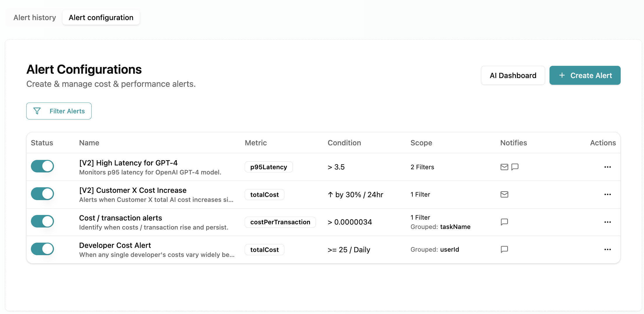This screenshot has height=314, width=644.
Task: Click the funnel icon in Filter Alerts
Action: pyautogui.click(x=37, y=111)
